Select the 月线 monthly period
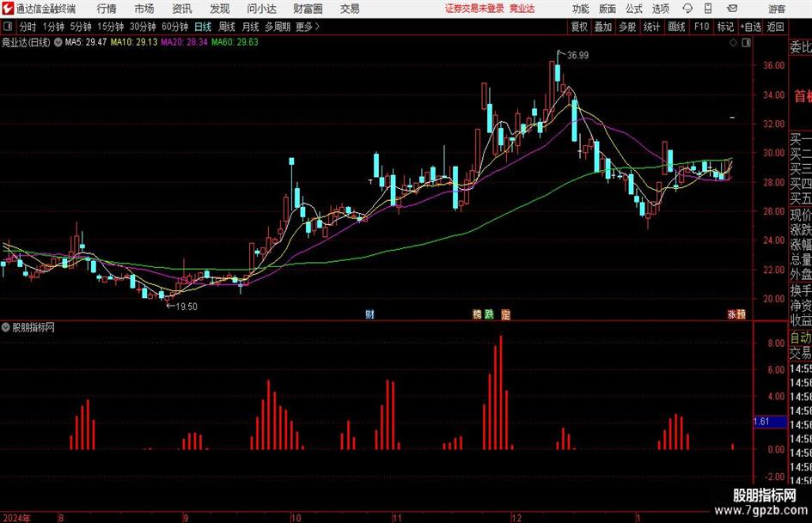The width and height of the screenshot is (812, 523). tap(251, 27)
